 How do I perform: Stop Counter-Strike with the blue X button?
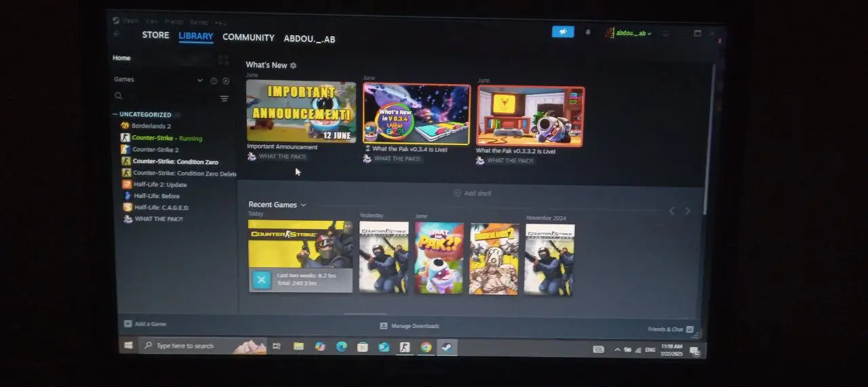261,279
